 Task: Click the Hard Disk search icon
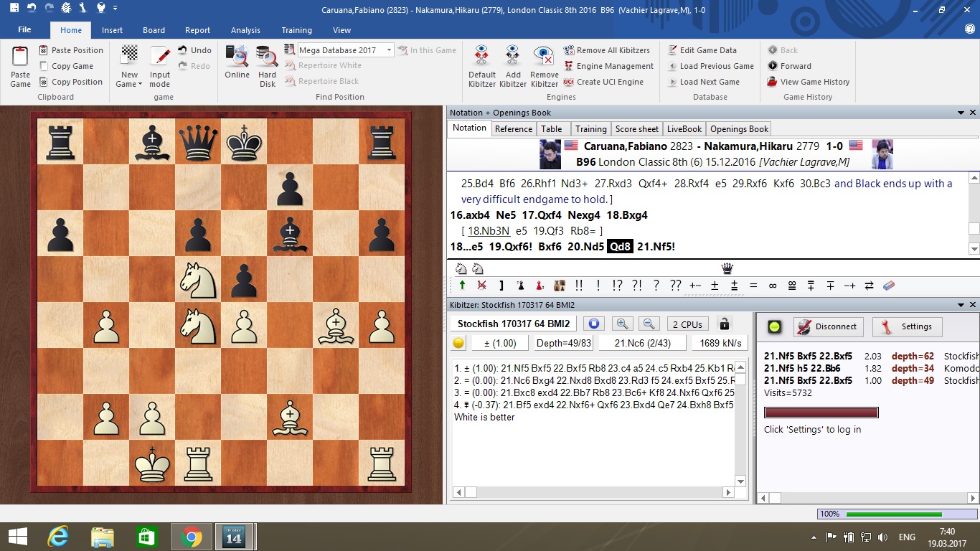(267, 56)
